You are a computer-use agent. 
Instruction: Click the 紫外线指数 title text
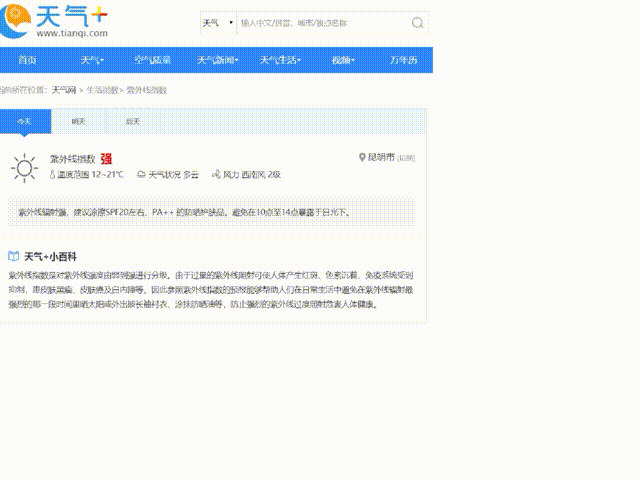tap(73, 159)
